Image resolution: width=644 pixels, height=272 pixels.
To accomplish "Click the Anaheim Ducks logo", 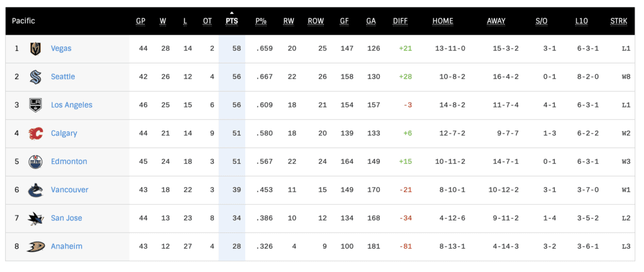I will 35,246.
